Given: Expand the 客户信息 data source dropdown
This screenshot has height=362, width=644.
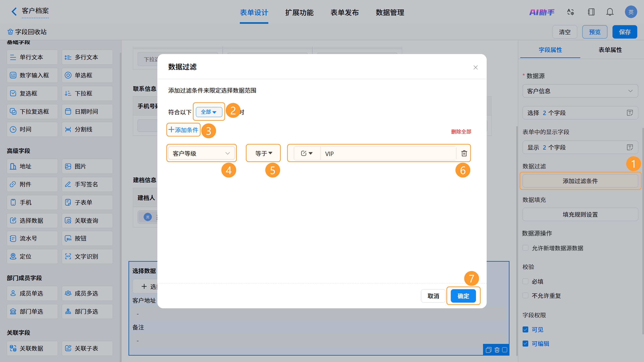Looking at the screenshot, I should tap(580, 91).
